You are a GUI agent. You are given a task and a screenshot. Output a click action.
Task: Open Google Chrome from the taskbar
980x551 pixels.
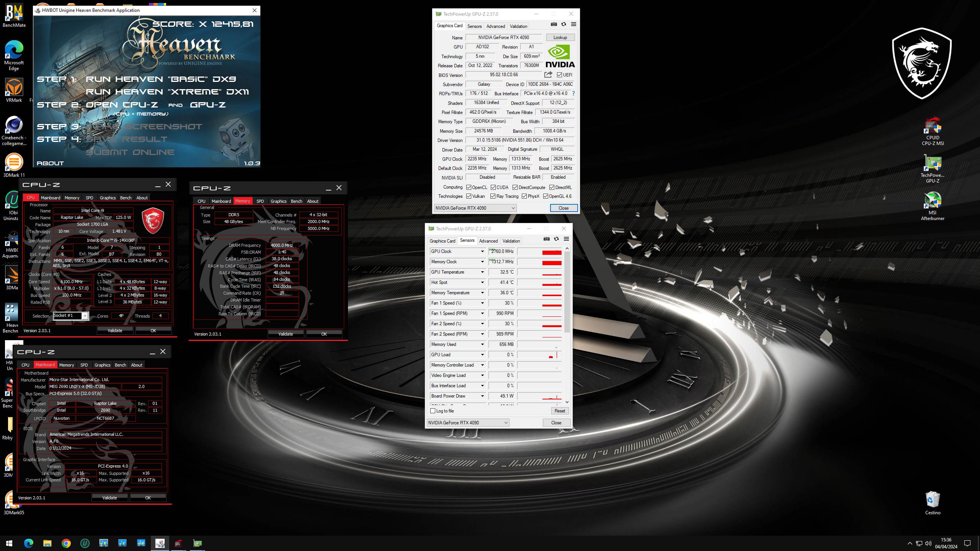pos(66,543)
